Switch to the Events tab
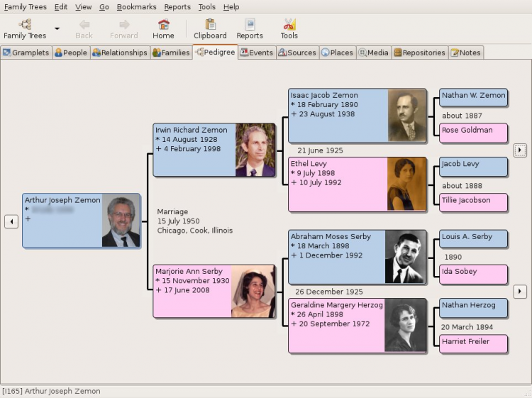Image resolution: width=532 pixels, height=398 pixels. (x=256, y=52)
